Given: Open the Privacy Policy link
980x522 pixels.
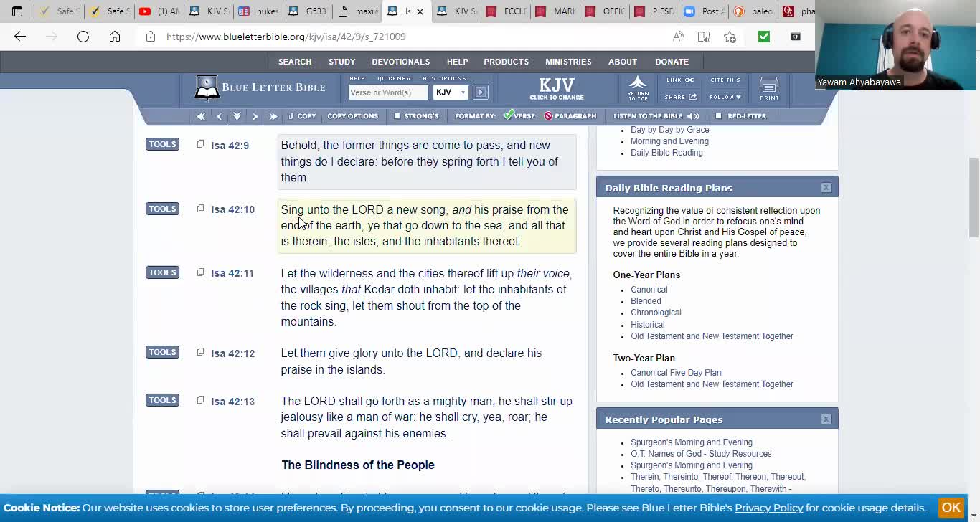Looking at the screenshot, I should click(769, 508).
